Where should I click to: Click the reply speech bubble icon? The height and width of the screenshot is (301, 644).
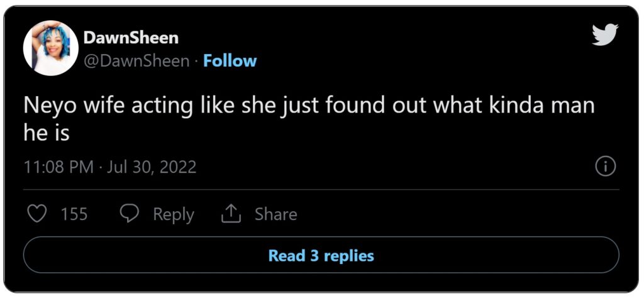(x=130, y=214)
